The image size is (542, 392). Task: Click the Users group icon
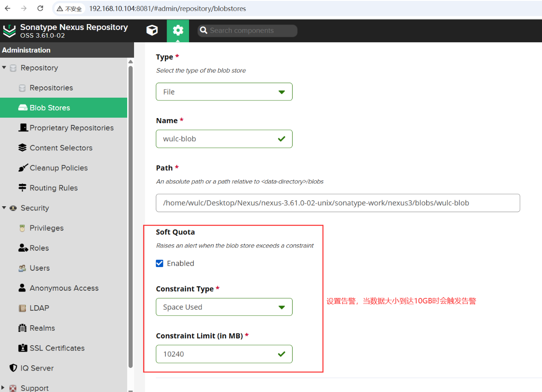click(22, 268)
